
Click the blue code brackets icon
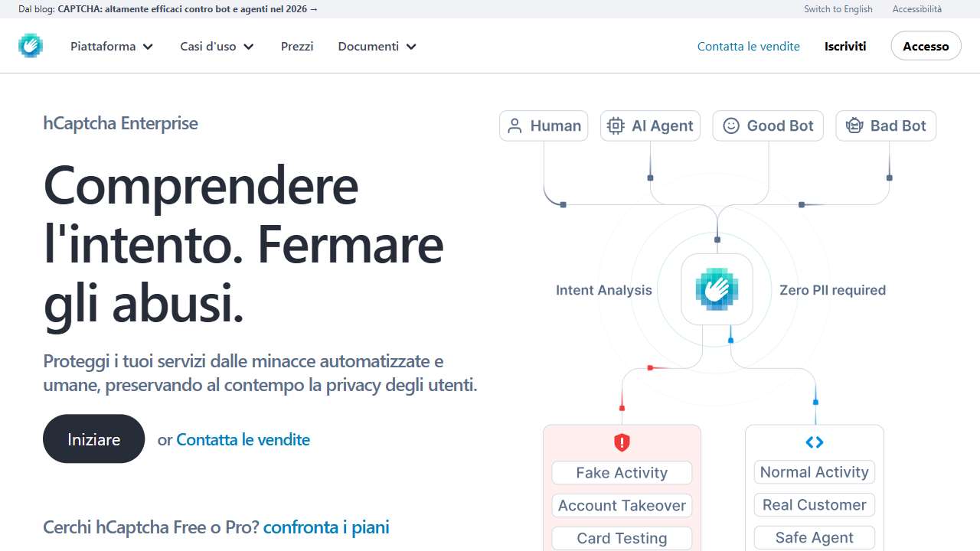[815, 442]
